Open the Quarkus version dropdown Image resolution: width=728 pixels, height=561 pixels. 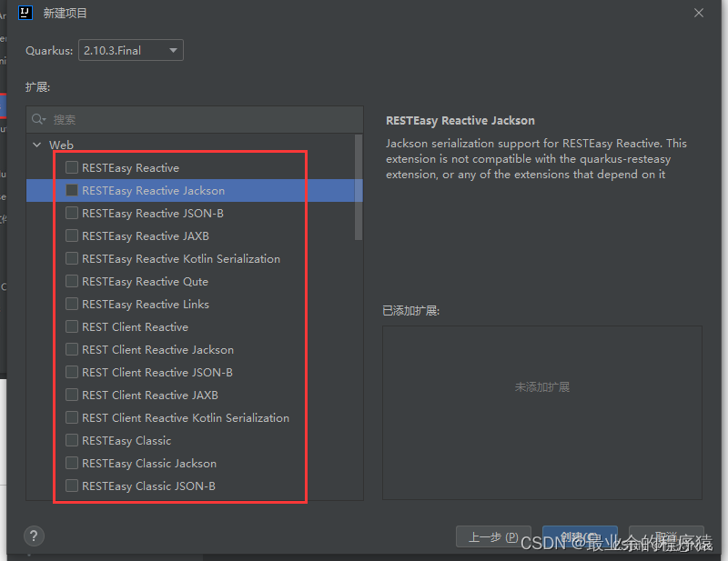(x=130, y=50)
